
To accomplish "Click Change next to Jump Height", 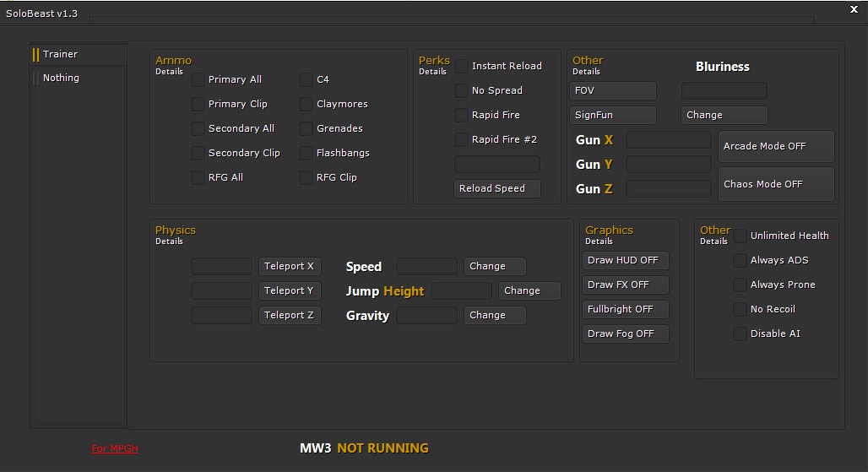I will pos(529,290).
